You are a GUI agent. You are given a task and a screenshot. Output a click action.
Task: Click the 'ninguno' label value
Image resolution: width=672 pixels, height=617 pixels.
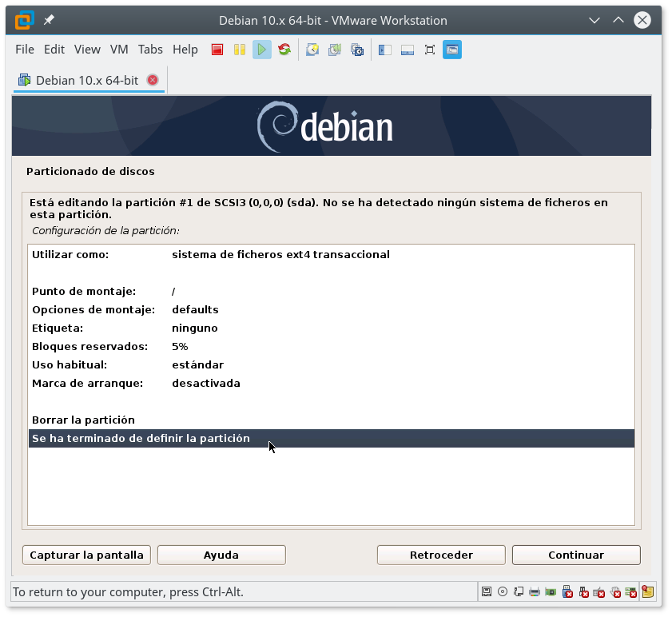click(195, 328)
